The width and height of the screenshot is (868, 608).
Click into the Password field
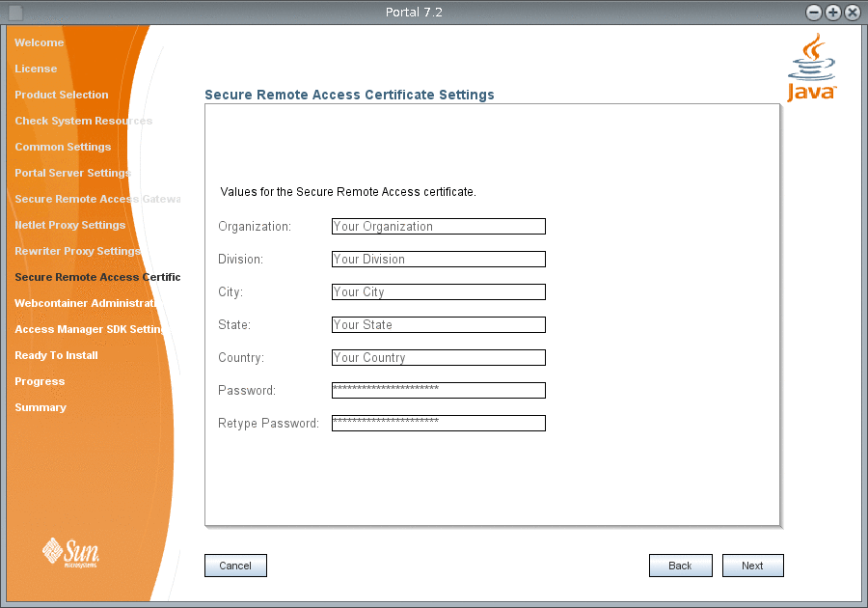click(x=439, y=391)
